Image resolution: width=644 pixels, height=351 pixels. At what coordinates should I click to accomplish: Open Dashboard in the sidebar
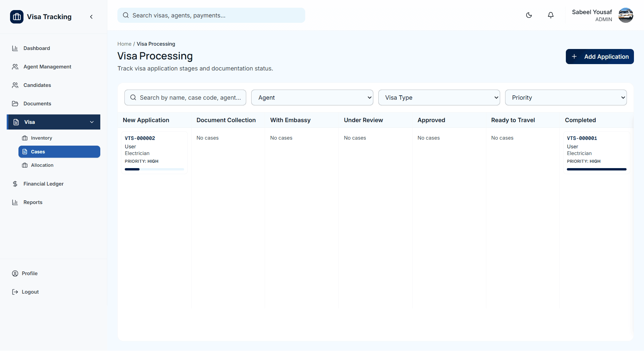[54, 48]
